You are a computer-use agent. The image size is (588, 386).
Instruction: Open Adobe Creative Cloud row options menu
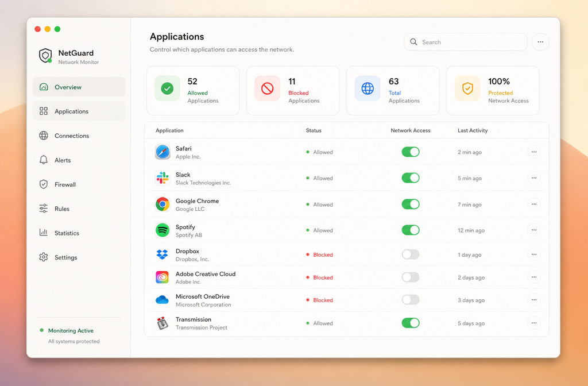[x=534, y=277]
